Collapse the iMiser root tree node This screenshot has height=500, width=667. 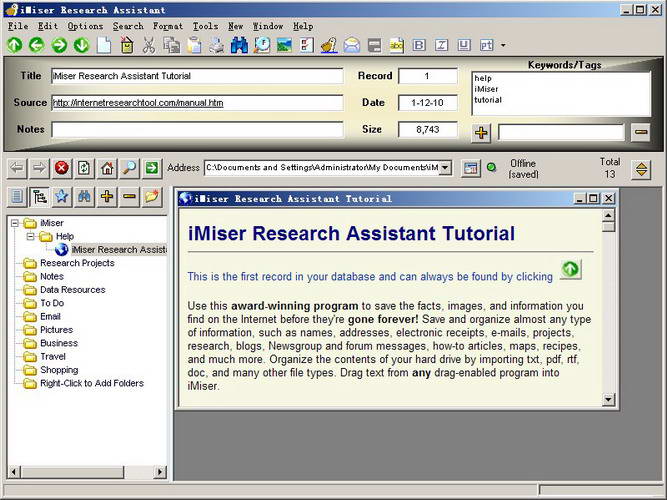click(15, 223)
